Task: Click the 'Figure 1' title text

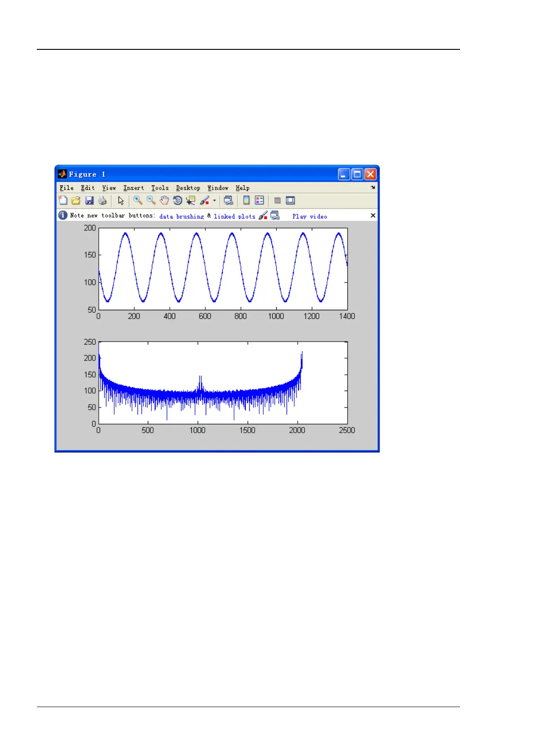Action: 87,174
